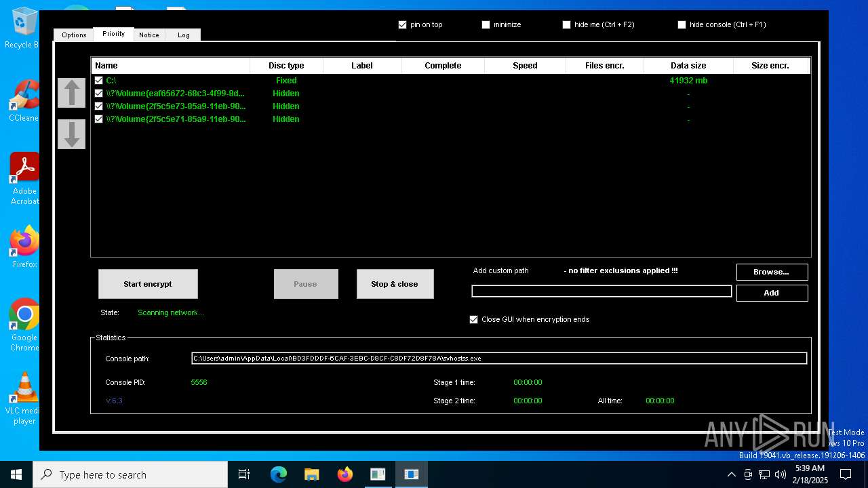Move selected drive down with arrow
Image resolution: width=868 pixels, height=488 pixels.
71,134
